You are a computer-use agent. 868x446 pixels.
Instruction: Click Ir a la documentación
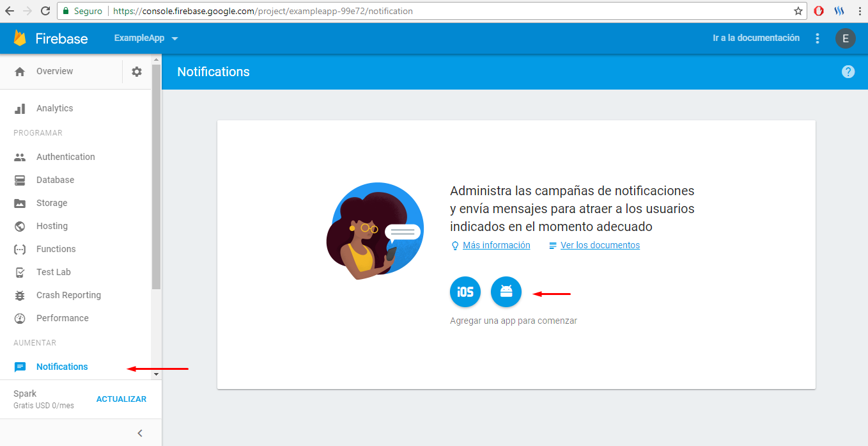coord(756,38)
